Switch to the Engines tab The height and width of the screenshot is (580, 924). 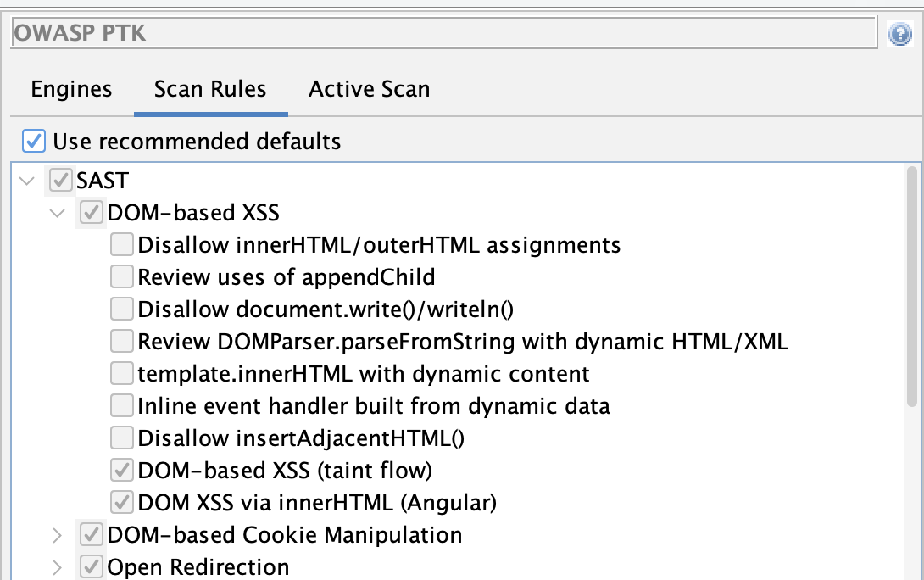71,89
